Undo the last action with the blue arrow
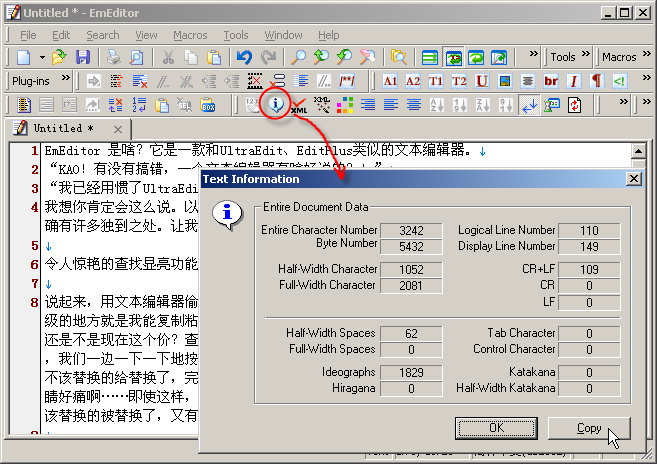 (244, 57)
